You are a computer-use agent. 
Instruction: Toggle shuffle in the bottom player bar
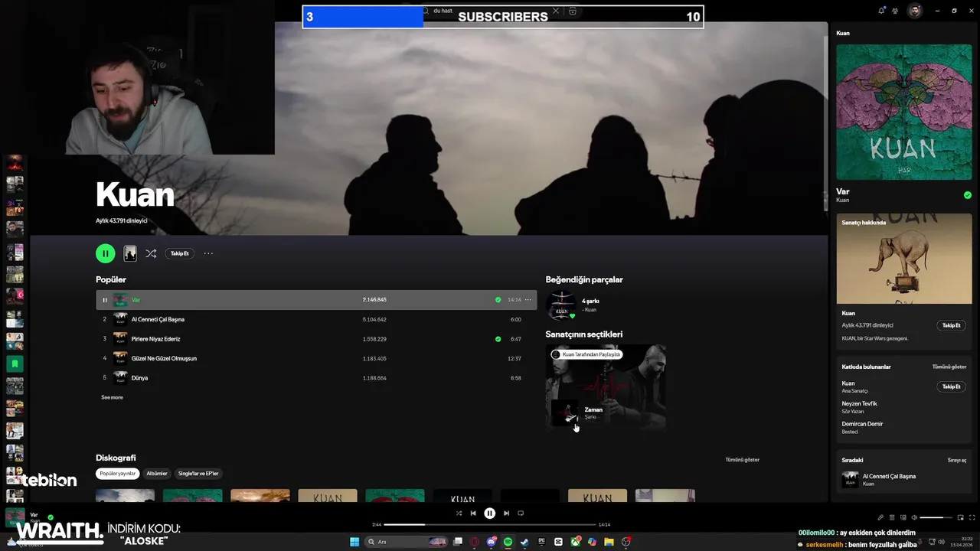coord(459,514)
